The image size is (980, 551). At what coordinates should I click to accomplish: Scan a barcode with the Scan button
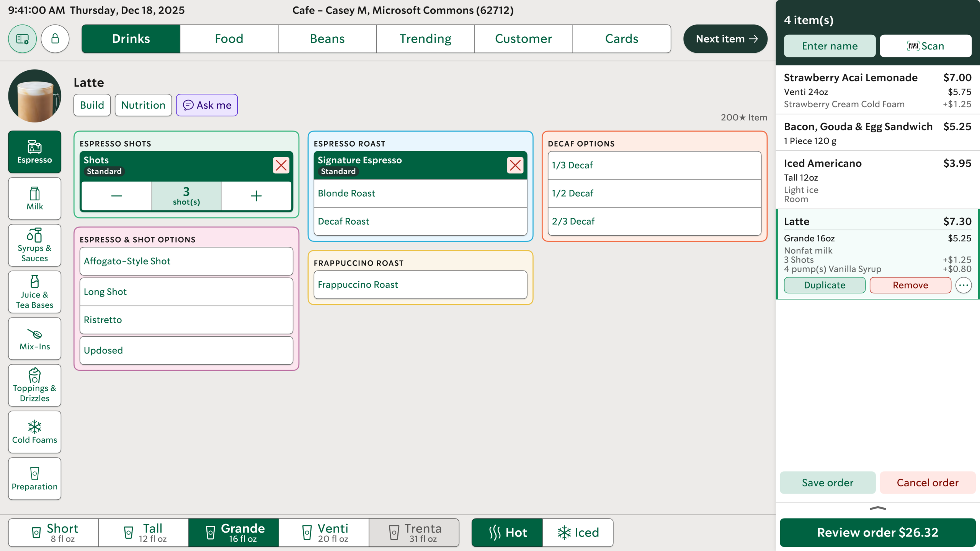tap(926, 46)
